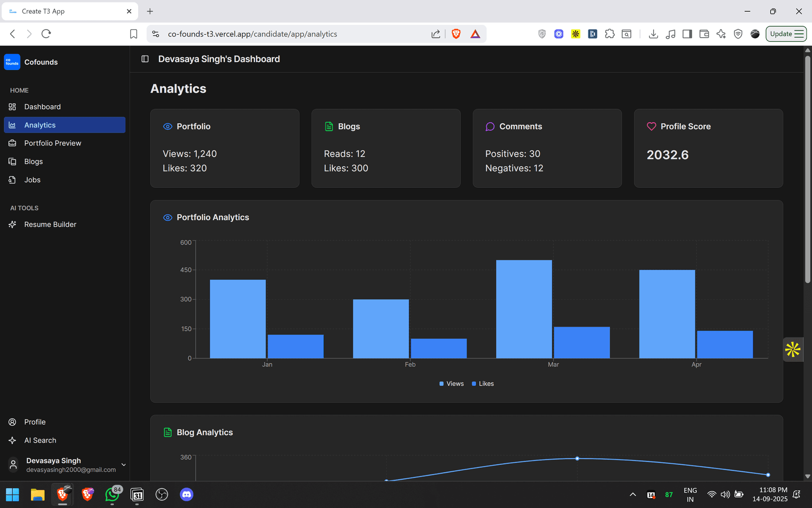Image resolution: width=812 pixels, height=508 pixels.
Task: Toggle Likes series in chart legend
Action: 483,384
